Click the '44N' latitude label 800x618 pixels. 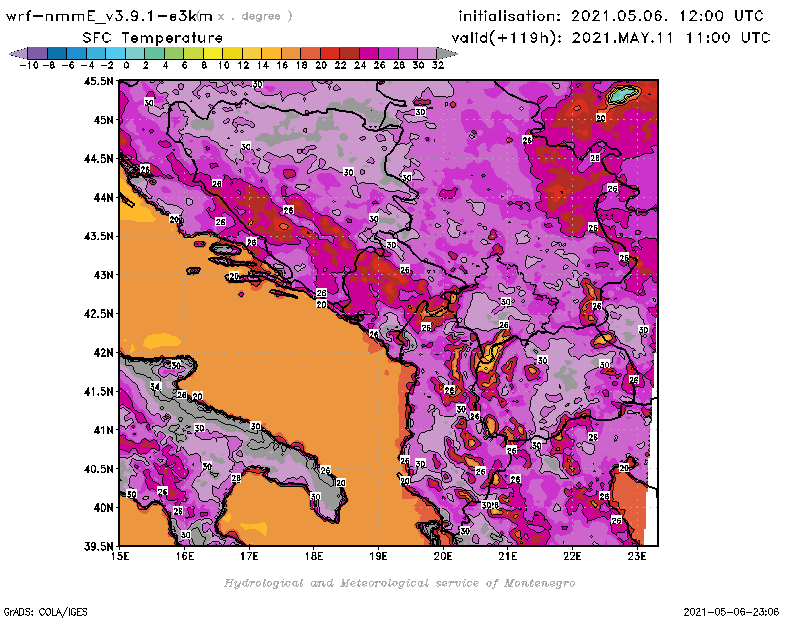click(103, 197)
